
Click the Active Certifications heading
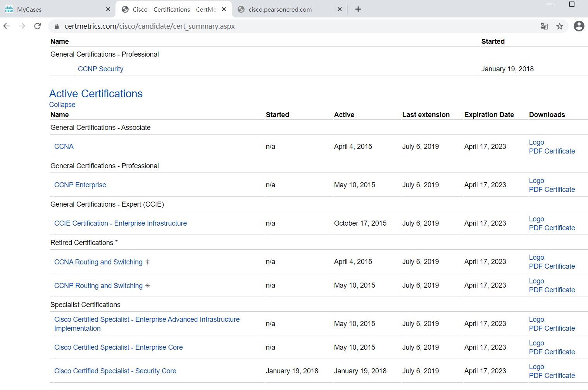click(x=96, y=94)
